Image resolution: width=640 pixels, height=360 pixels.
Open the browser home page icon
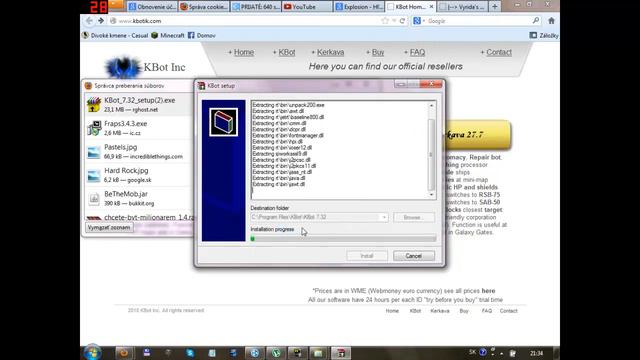point(551,20)
